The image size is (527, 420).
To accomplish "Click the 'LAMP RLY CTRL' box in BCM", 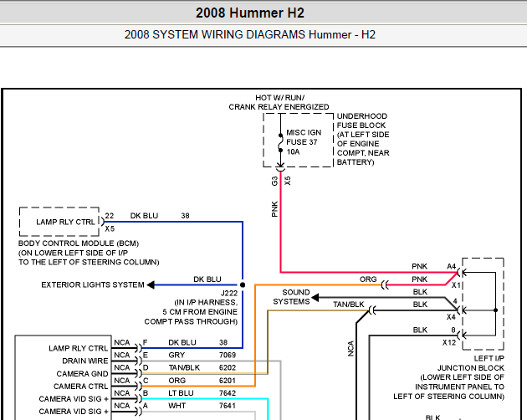I will click(x=59, y=222).
